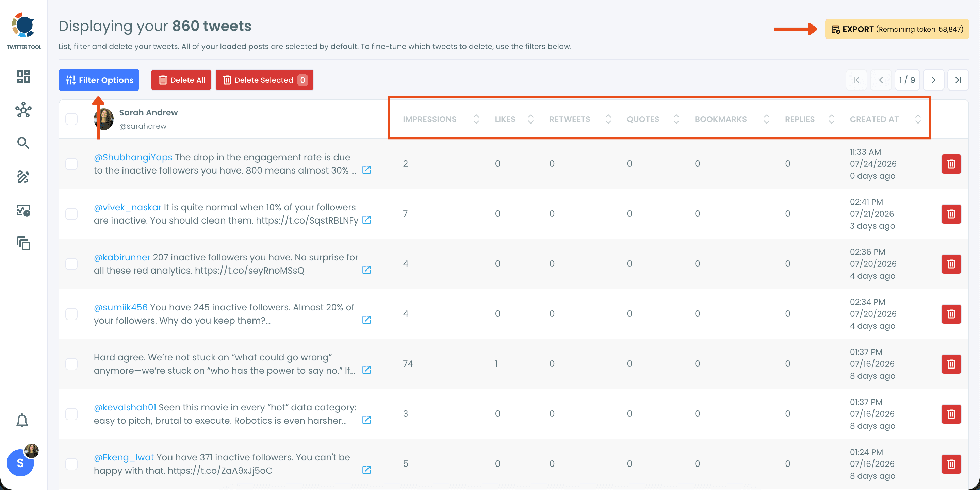Open the @kevalshah01 mention link
This screenshot has height=490, width=980.
point(125,407)
